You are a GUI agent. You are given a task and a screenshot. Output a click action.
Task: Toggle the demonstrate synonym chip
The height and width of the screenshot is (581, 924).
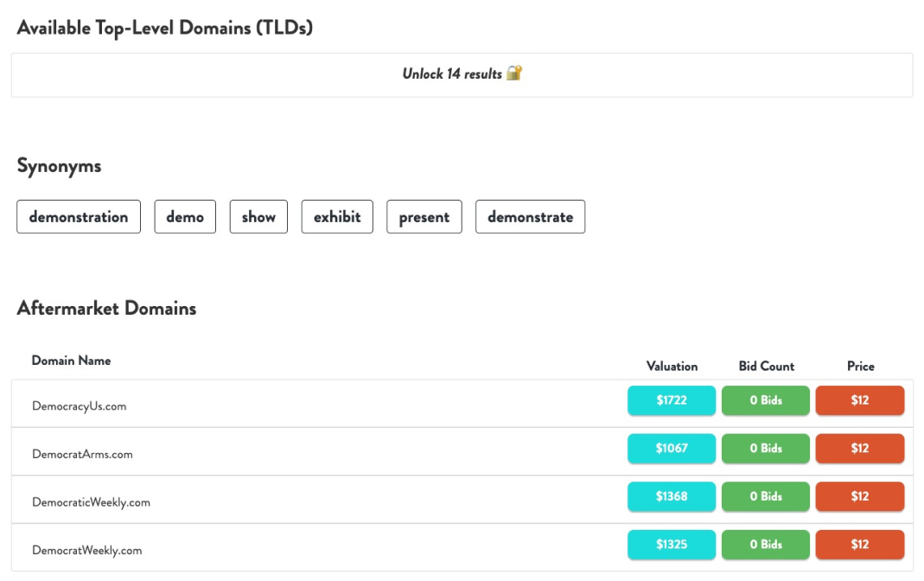tap(530, 216)
